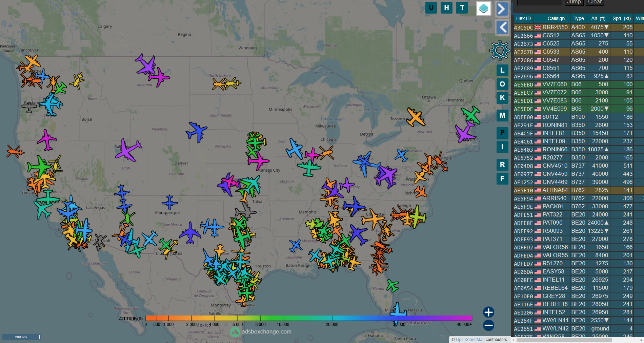Click blue aircraft icon near Albuquerque
644x343 pixels.
(x=169, y=203)
